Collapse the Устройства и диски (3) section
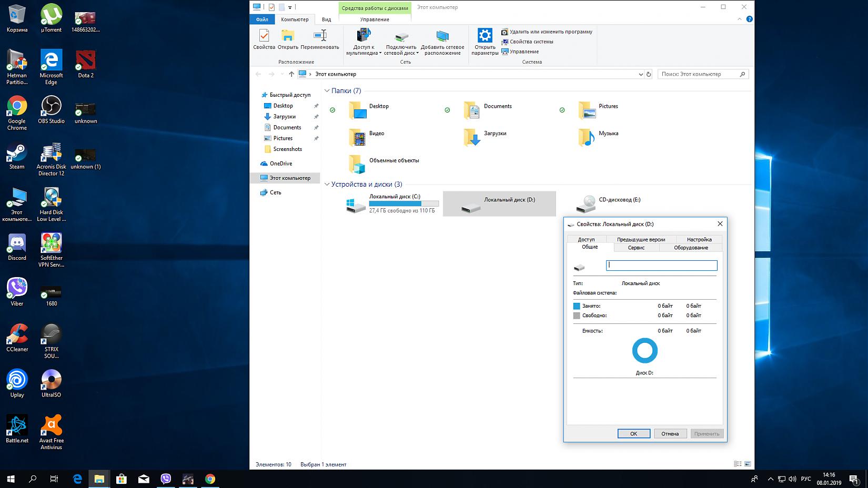The image size is (868, 488). (327, 185)
